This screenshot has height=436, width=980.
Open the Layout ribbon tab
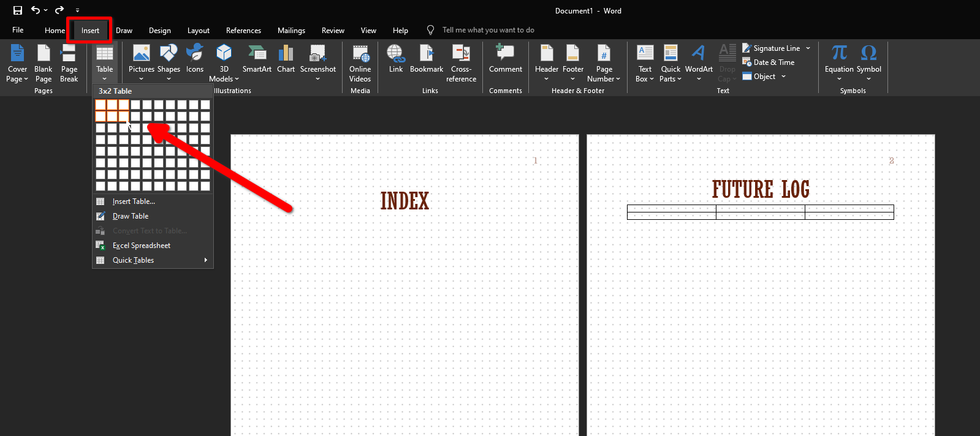point(198,31)
